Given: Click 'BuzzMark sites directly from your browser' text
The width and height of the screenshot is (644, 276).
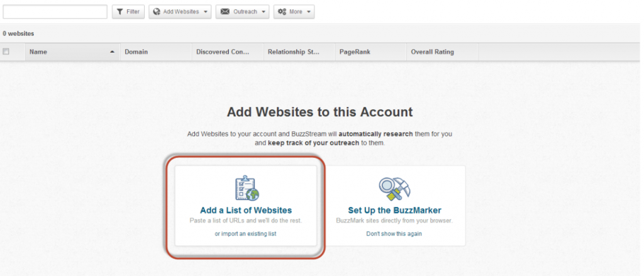Looking at the screenshot, I should pos(394,221).
